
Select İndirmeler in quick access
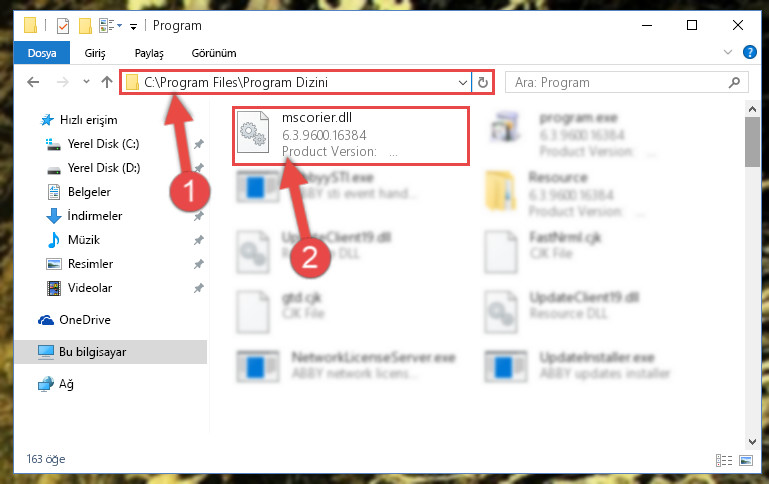95,216
